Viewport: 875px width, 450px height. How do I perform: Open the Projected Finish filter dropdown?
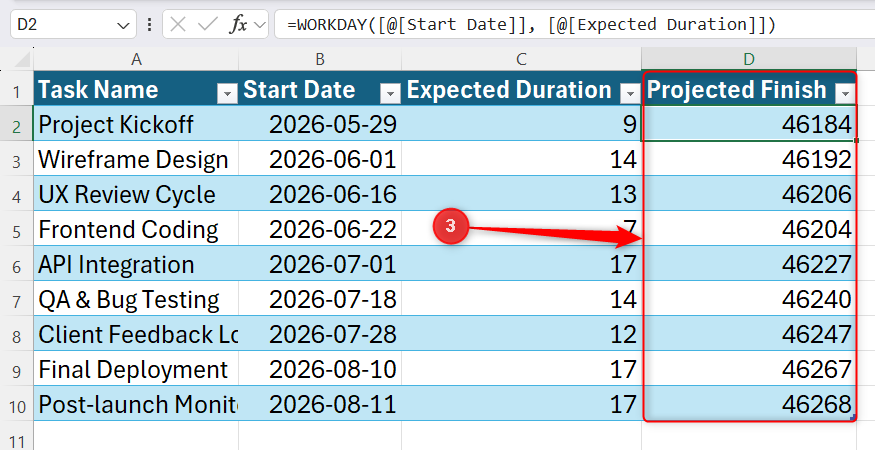click(845, 94)
